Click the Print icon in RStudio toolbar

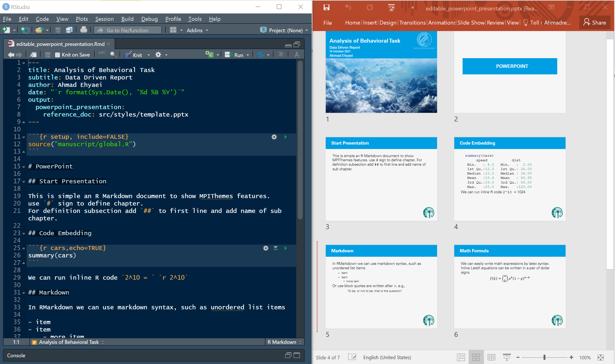pos(84,30)
